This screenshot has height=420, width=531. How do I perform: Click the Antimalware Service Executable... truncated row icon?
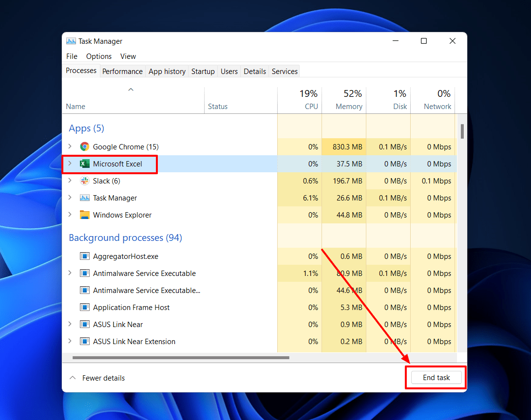[84, 291]
